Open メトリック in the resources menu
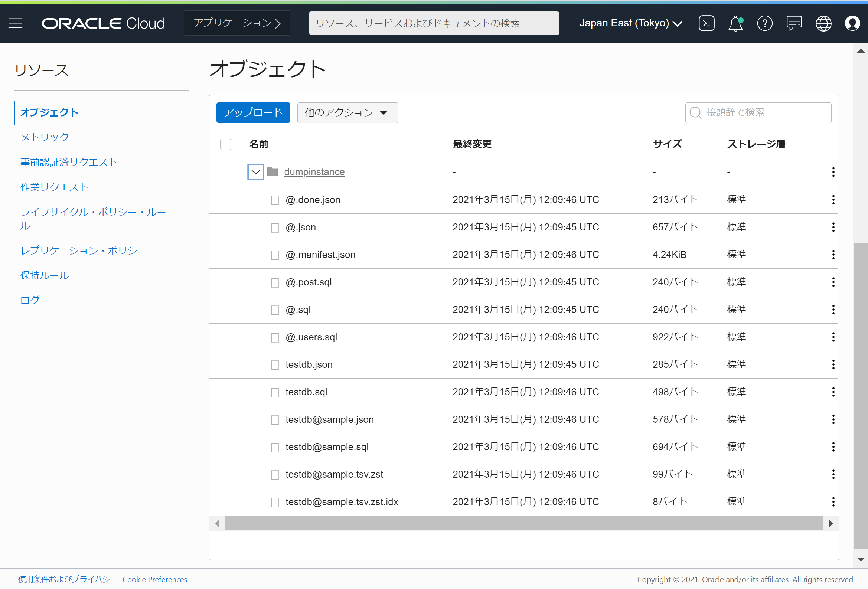868x589 pixels. [45, 137]
